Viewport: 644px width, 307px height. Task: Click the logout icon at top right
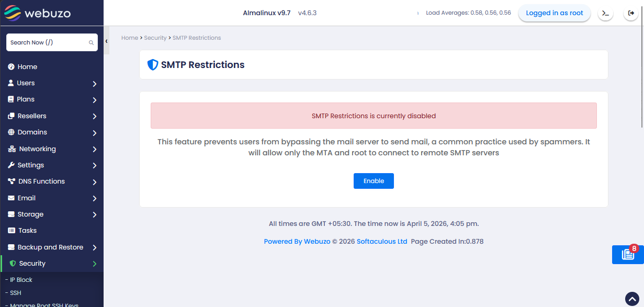pos(630,13)
